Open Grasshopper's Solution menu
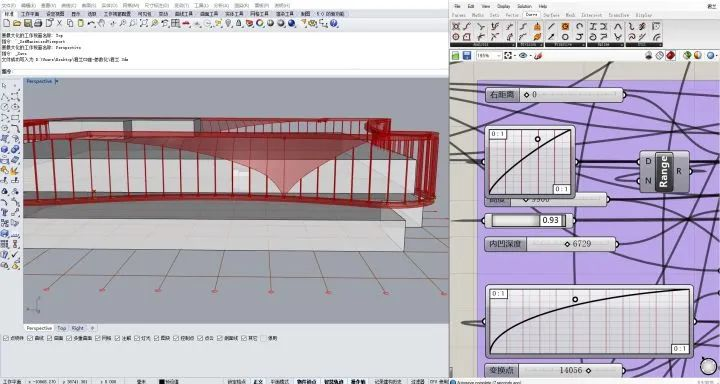This screenshot has width=720, height=384. point(524,6)
